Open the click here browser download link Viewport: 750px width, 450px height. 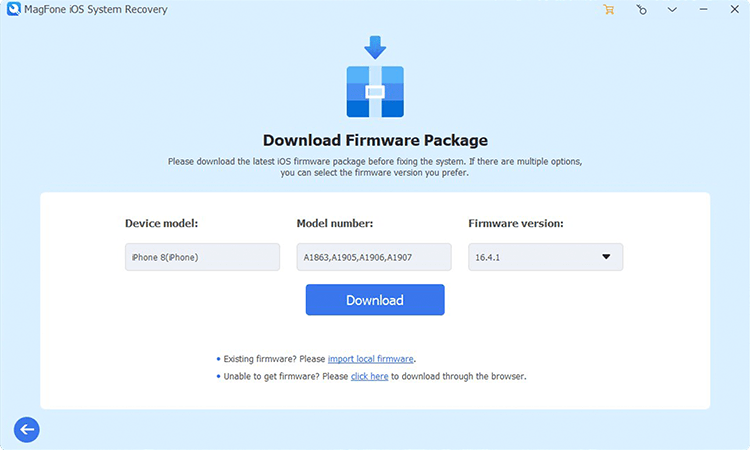[x=369, y=377]
